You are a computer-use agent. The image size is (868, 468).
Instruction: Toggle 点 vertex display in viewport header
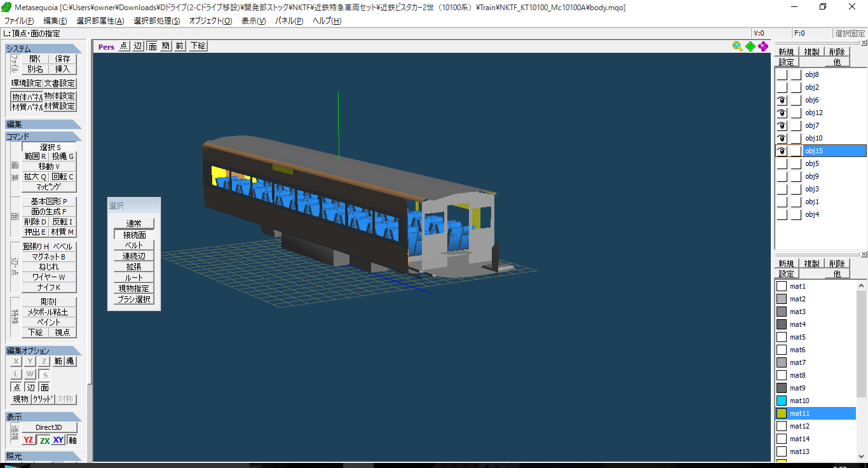pyautogui.click(x=124, y=46)
